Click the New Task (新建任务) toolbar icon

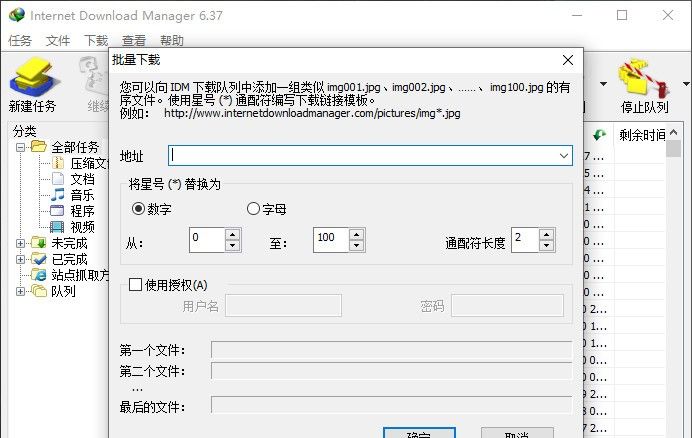(34, 78)
